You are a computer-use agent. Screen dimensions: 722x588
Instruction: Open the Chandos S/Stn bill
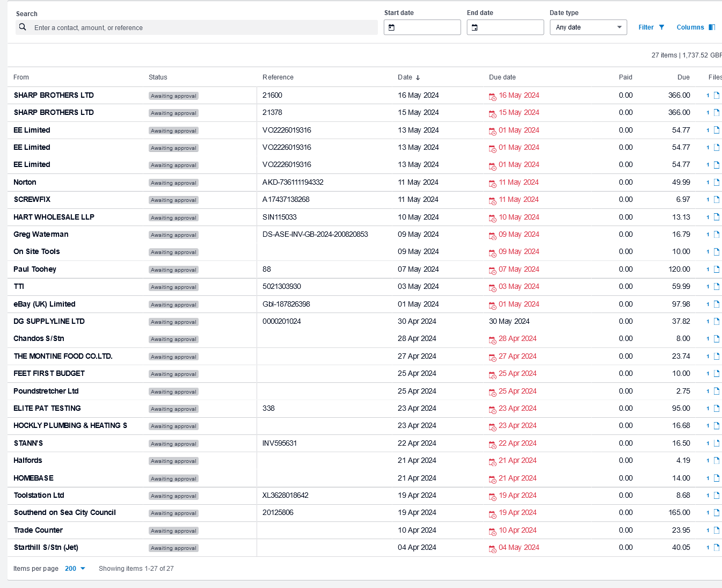click(39, 338)
